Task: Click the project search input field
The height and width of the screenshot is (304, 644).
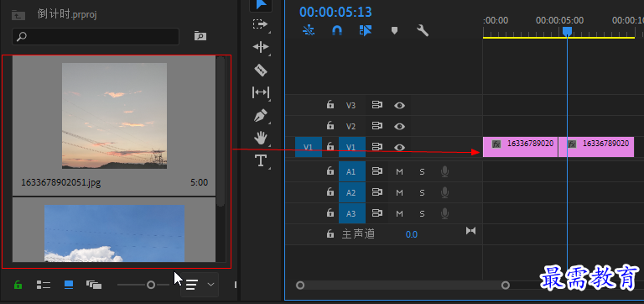Action: click(96, 37)
